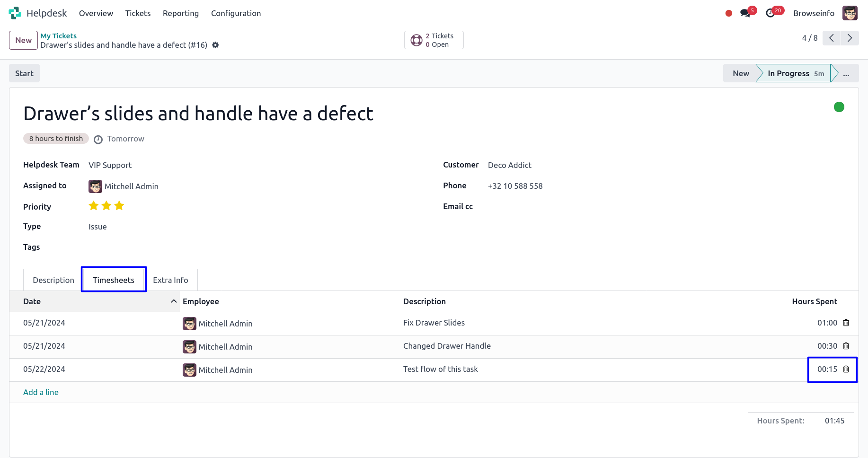Expand more stages with the ellipsis button
This screenshot has width=868, height=458.
[x=846, y=73]
